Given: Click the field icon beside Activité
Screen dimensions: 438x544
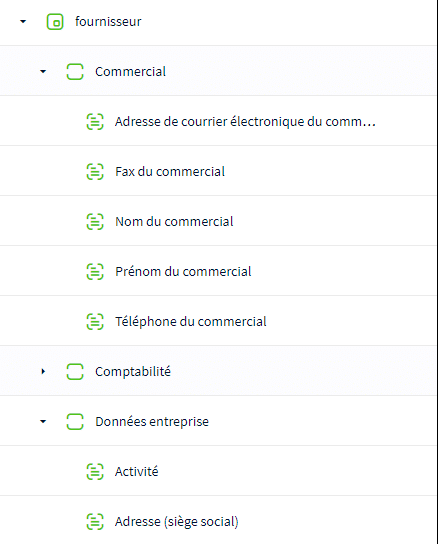Looking at the screenshot, I should click(95, 471).
